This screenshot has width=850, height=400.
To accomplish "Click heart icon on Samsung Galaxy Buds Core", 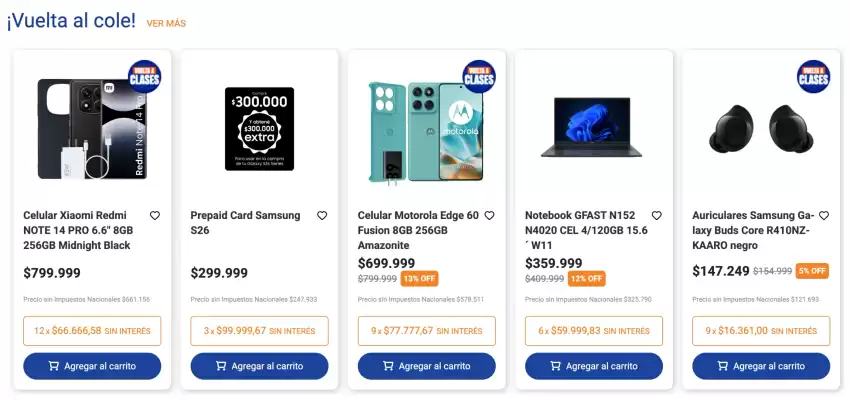I will point(823,215).
